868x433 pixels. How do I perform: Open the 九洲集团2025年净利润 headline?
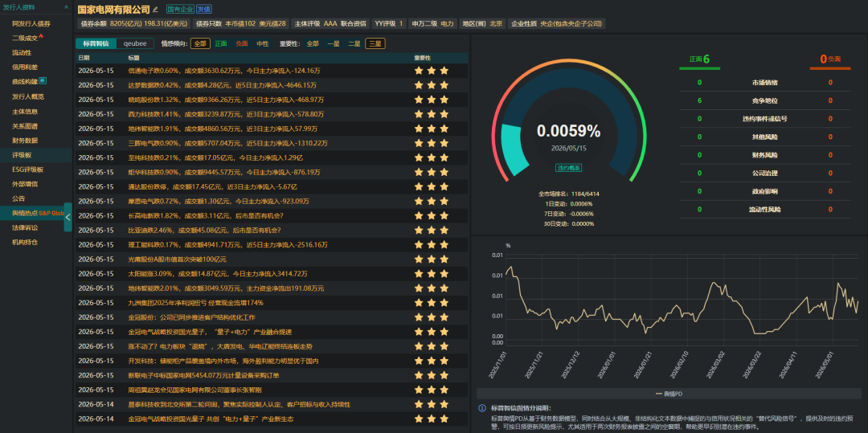[195, 303]
